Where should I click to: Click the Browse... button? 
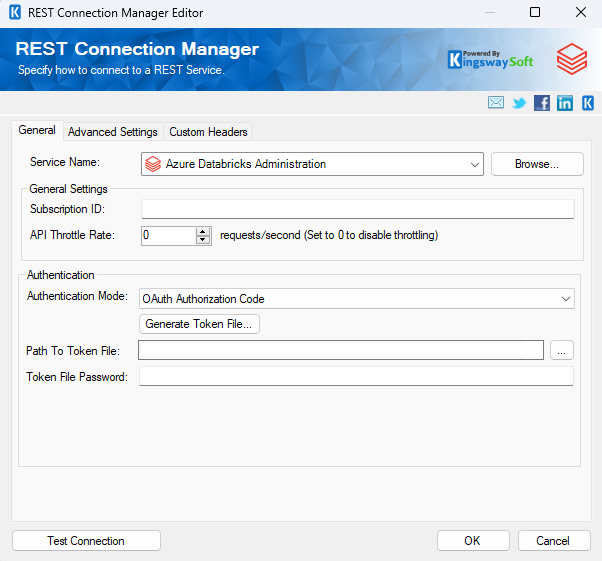coord(537,164)
